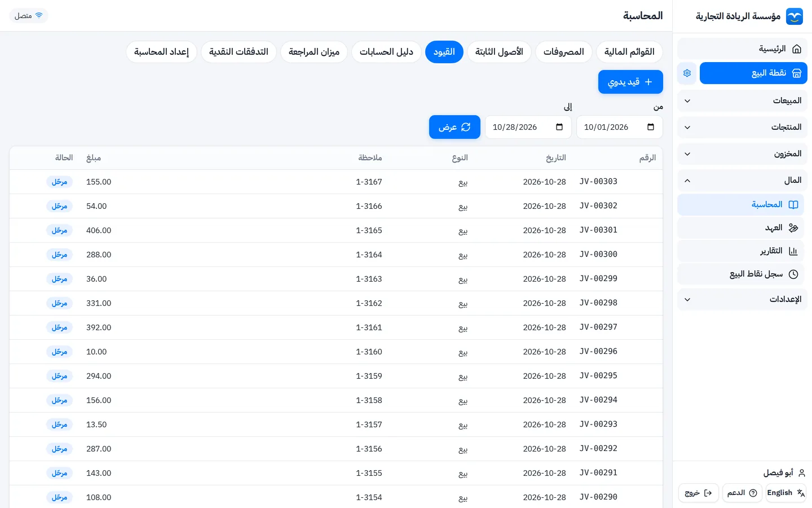The image size is (812, 508).
Task: Go to نقطة البيع
Action: [753, 73]
